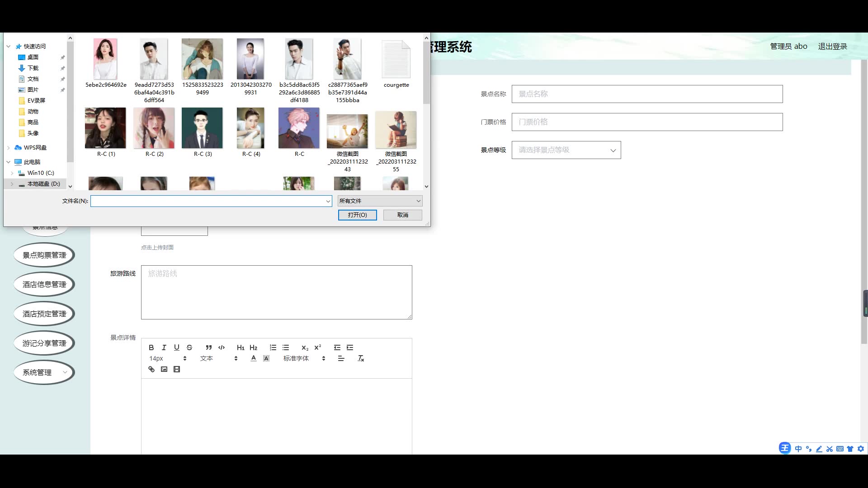Open the 文档 quick access folder

click(x=33, y=79)
